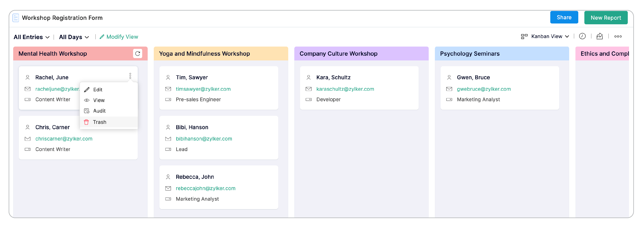This screenshot has height=229, width=644.
Task: Click person icon on Bibi, Hanson card
Action: [168, 127]
